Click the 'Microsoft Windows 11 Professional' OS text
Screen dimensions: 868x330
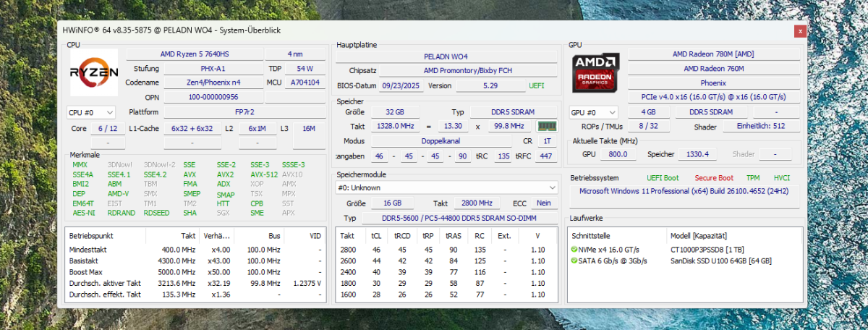tap(684, 191)
